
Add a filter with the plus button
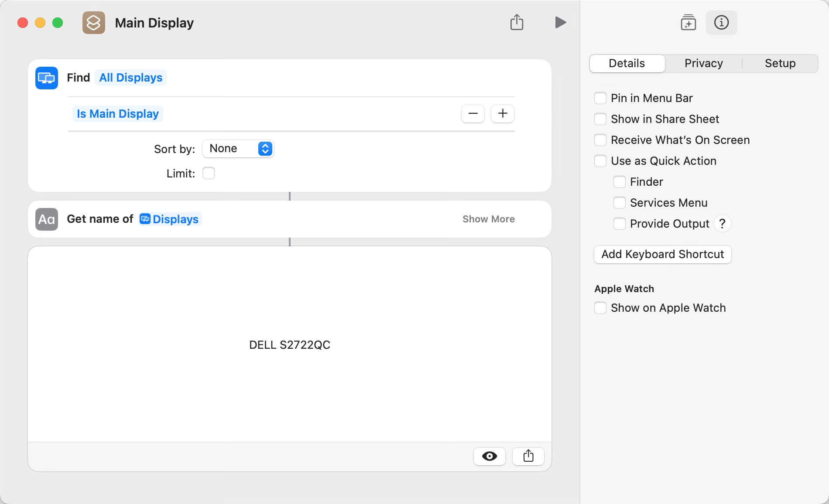click(x=503, y=114)
